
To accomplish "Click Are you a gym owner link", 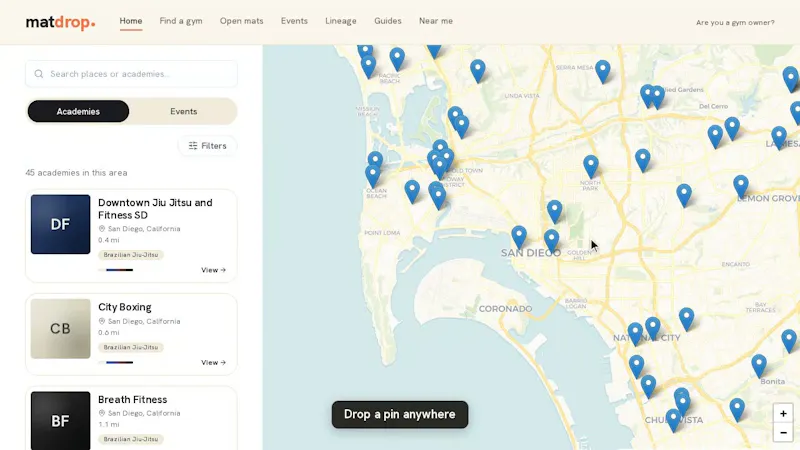I will 735,22.
